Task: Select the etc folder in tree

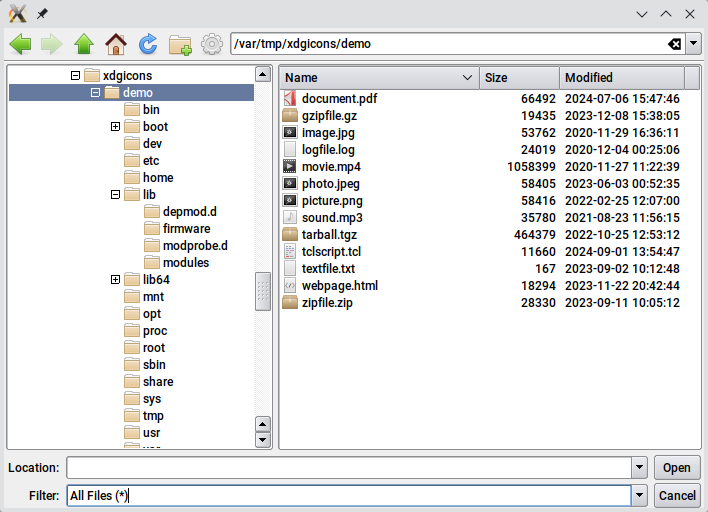Action: coord(142,161)
